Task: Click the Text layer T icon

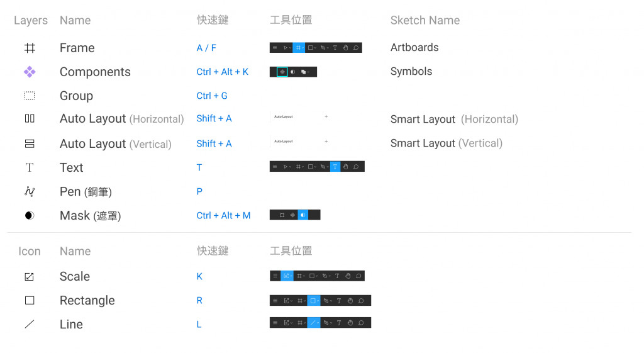Action: pyautogui.click(x=30, y=167)
